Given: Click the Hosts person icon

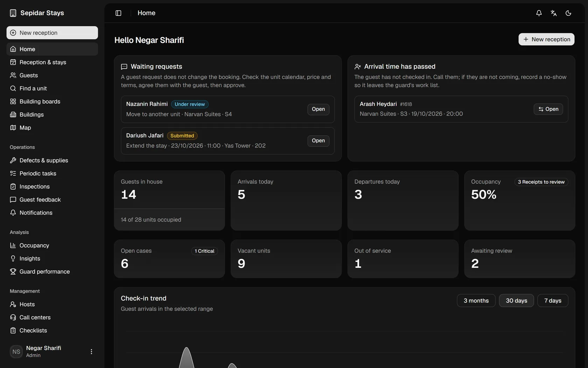Looking at the screenshot, I should pyautogui.click(x=13, y=304).
